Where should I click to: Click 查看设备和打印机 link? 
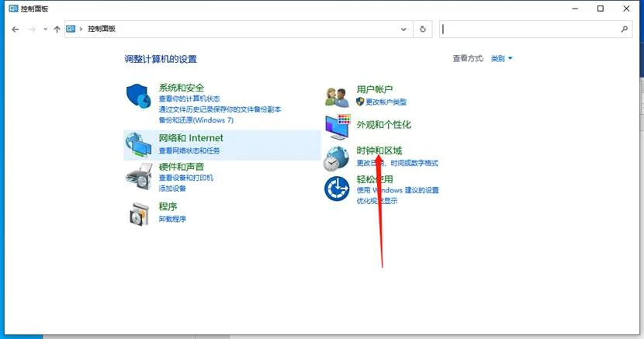(x=186, y=178)
